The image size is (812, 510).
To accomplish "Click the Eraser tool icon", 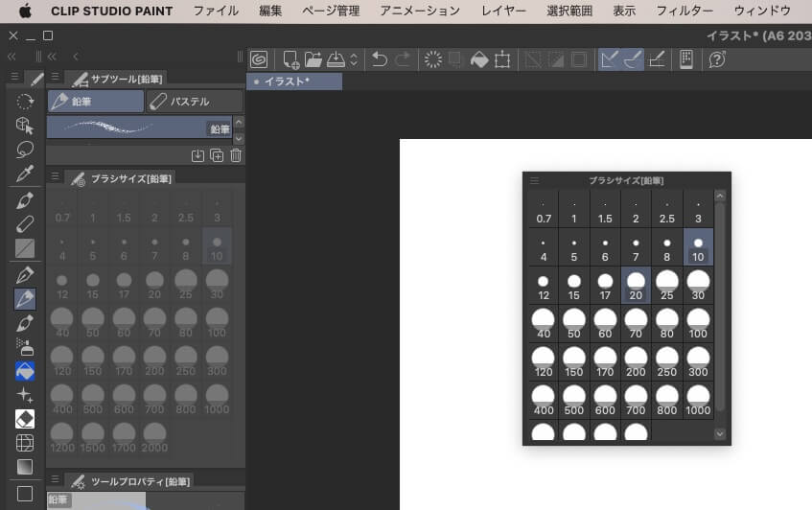I will click(x=25, y=418).
